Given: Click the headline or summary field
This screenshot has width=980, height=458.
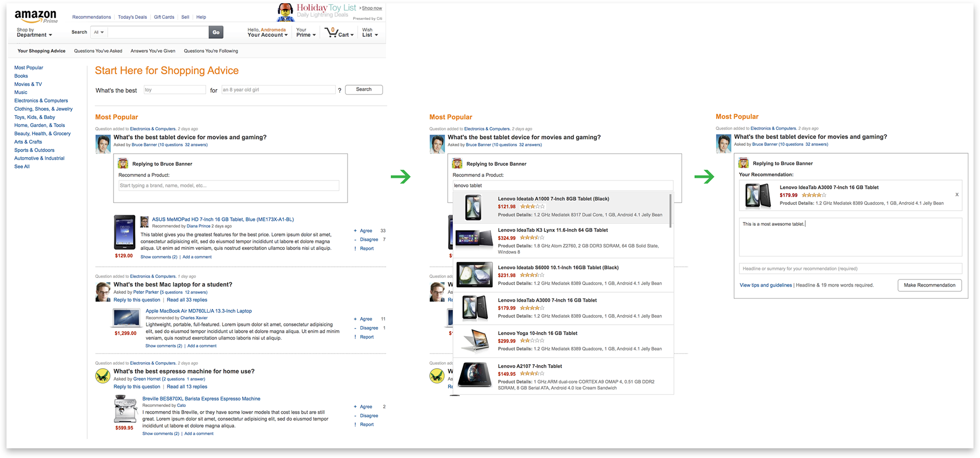Looking at the screenshot, I should [x=850, y=269].
